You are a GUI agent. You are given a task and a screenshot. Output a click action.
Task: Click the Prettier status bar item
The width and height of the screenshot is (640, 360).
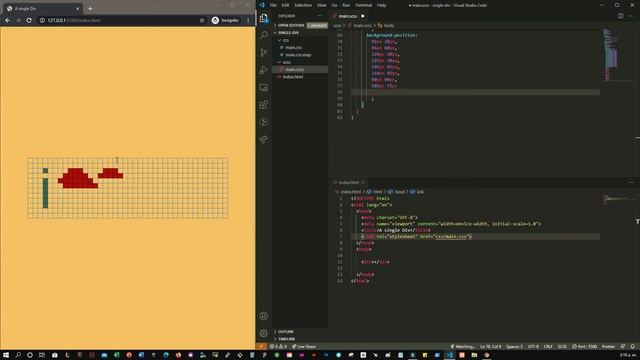coord(608,347)
